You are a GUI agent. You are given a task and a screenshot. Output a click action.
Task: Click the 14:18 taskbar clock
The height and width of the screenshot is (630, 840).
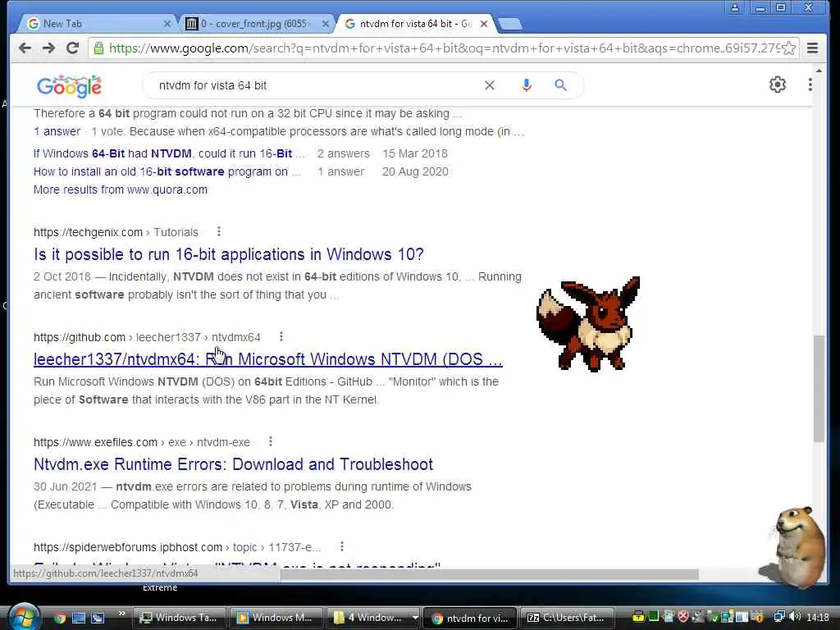click(818, 617)
